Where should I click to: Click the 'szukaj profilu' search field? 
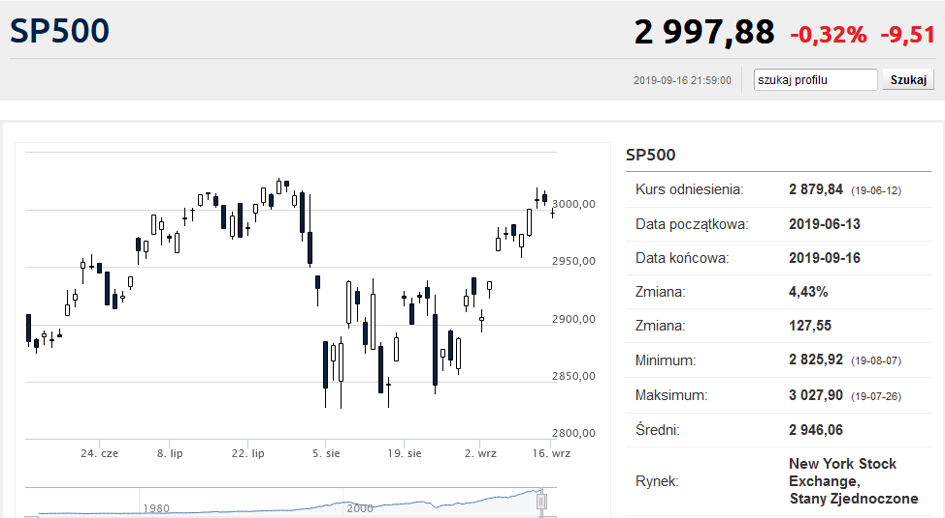(815, 80)
